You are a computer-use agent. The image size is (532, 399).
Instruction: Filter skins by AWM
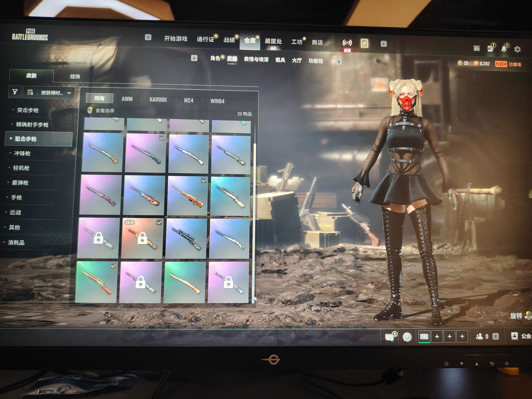(x=127, y=99)
